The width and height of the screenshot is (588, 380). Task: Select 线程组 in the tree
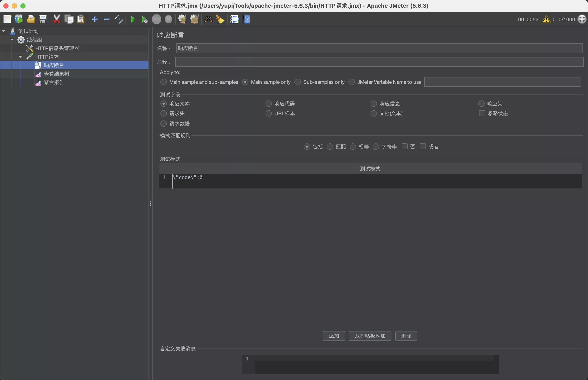click(34, 40)
